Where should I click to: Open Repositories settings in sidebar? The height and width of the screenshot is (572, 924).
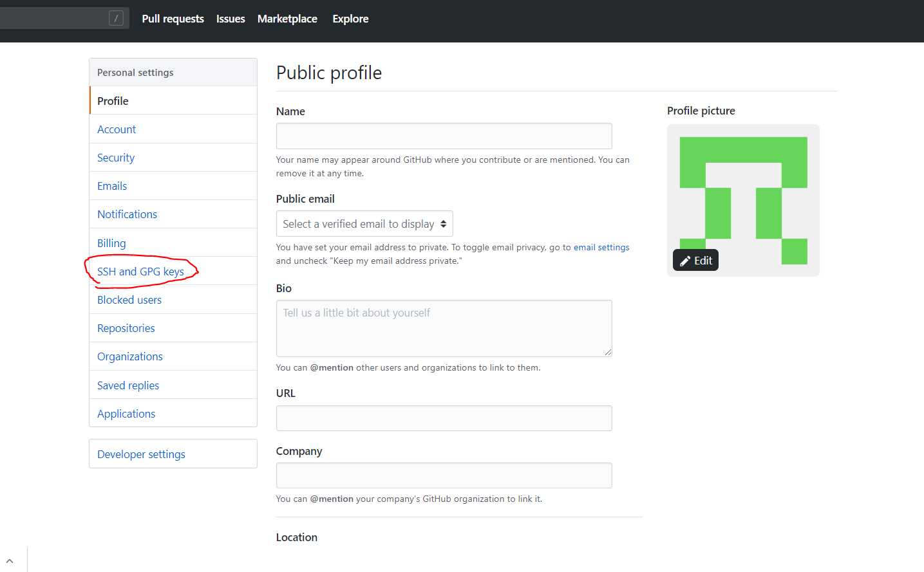tap(173, 328)
